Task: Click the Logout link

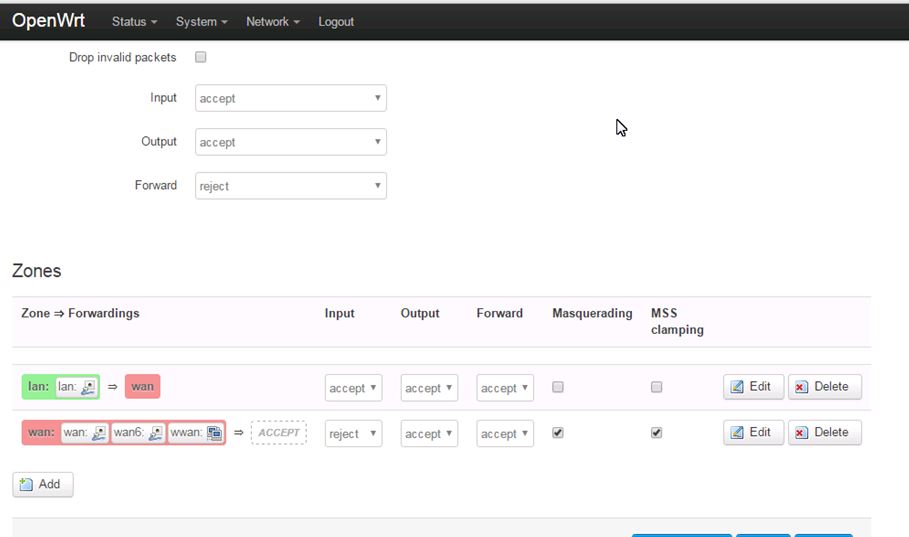Action: point(336,21)
